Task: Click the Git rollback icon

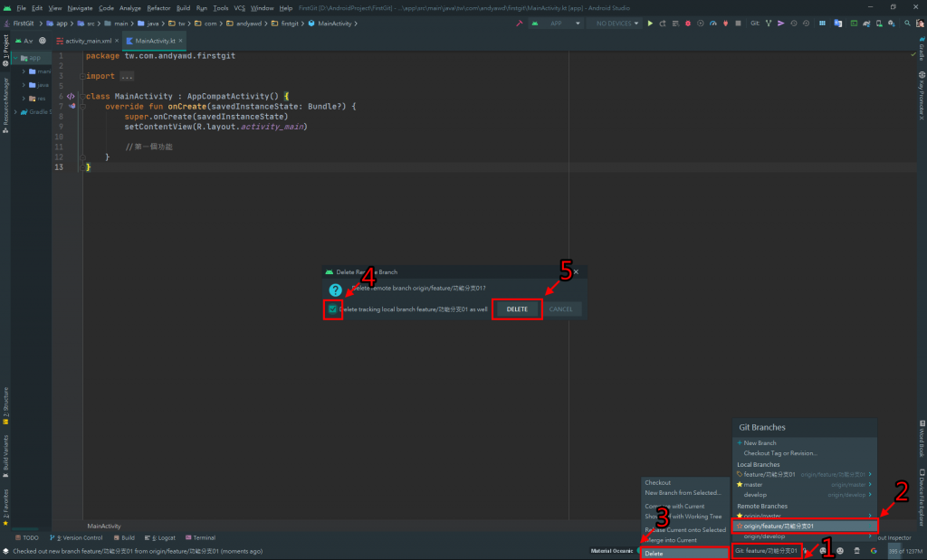Action: (806, 24)
